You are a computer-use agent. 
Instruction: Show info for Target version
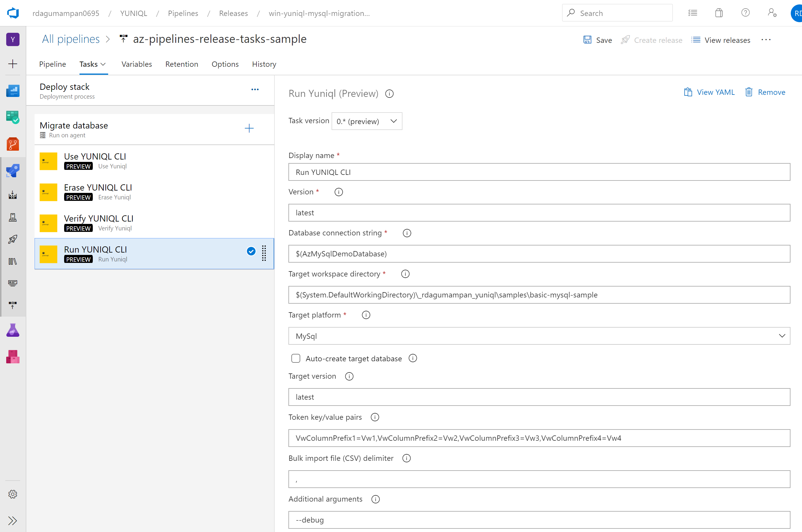[349, 376]
